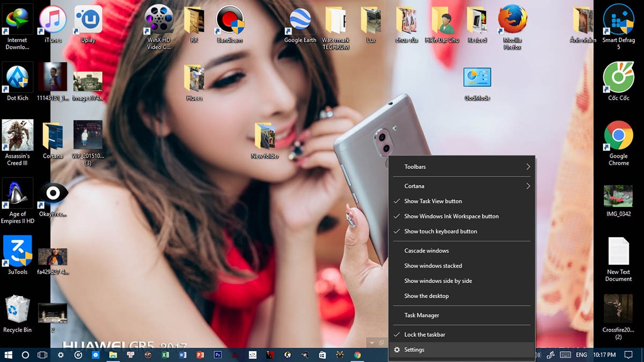Uncheck Show Task View button
The width and height of the screenshot is (644, 362).
point(462,201)
